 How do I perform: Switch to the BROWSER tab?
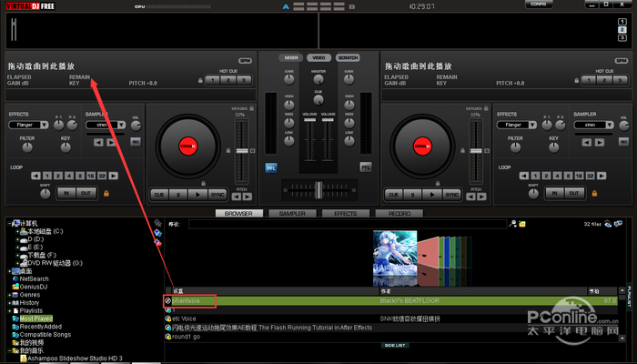[x=238, y=213]
